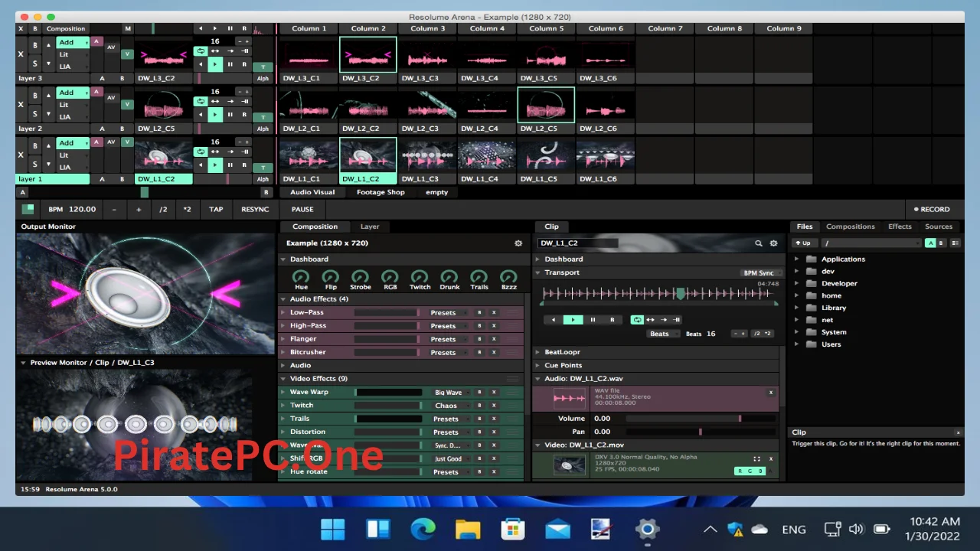Click the composition master M button

click(128, 28)
